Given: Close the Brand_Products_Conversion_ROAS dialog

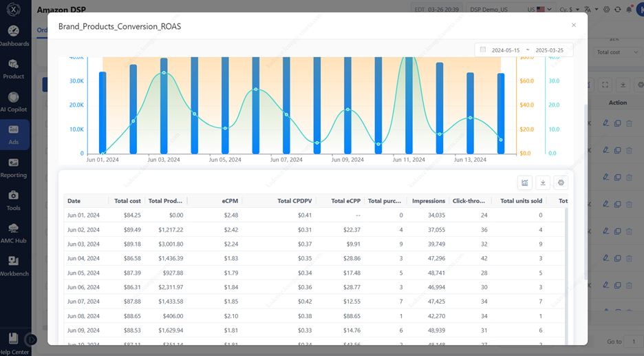Looking at the screenshot, I should pyautogui.click(x=574, y=25).
